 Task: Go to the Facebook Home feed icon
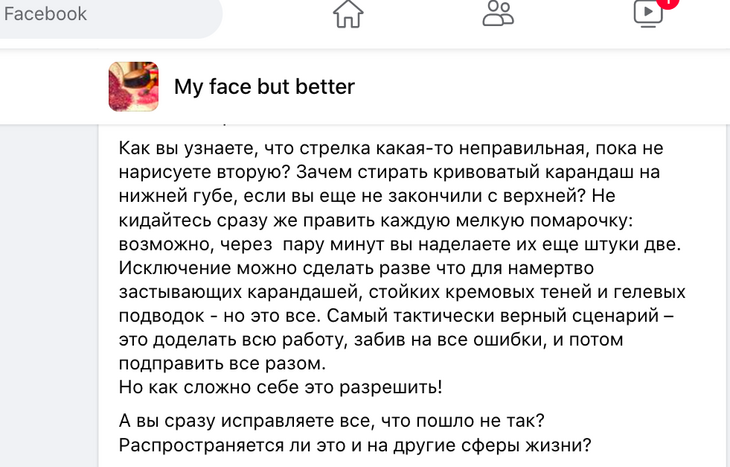click(x=348, y=14)
